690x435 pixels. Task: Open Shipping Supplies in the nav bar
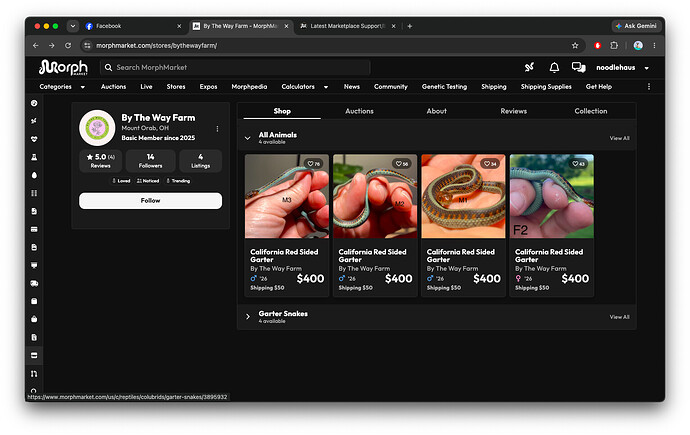coord(546,87)
